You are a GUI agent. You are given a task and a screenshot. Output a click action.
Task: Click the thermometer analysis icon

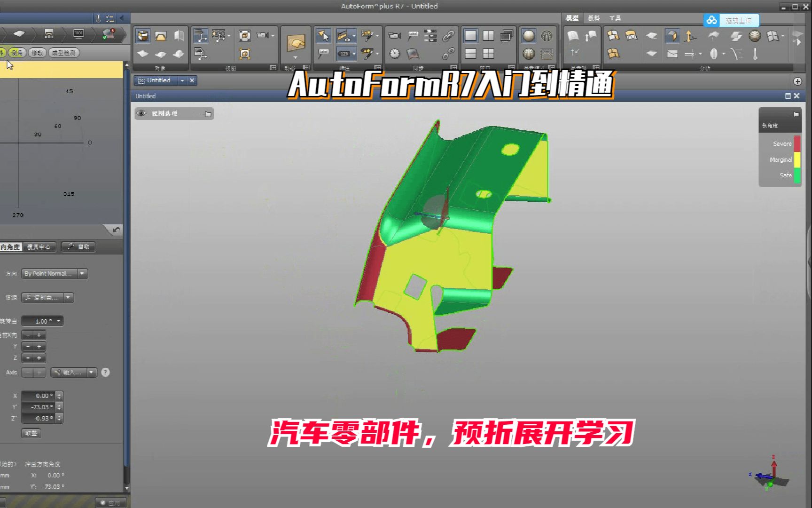[x=755, y=54]
